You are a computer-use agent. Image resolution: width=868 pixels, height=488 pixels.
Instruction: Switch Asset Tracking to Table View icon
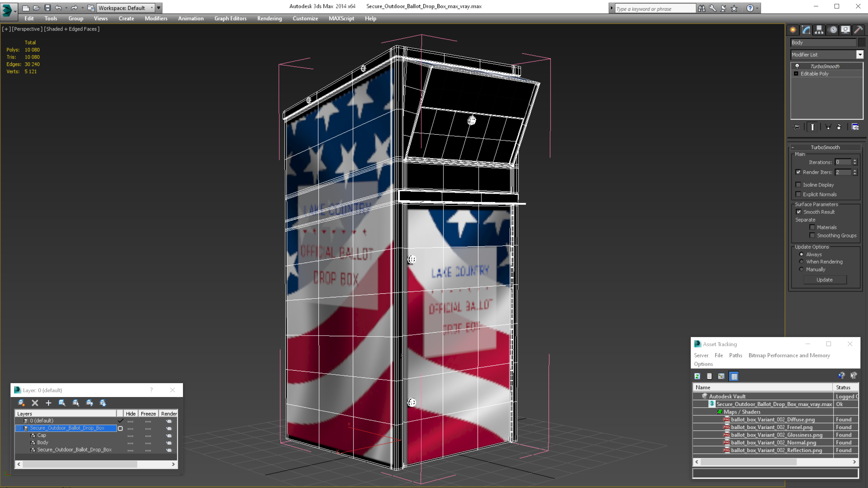pyautogui.click(x=734, y=376)
